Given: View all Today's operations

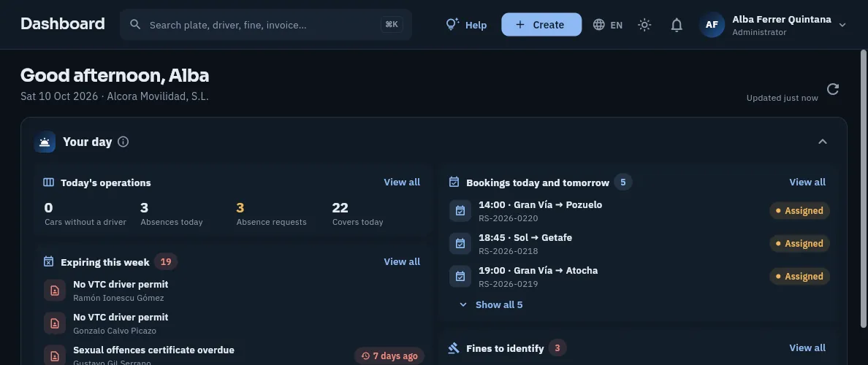Looking at the screenshot, I should (x=402, y=182).
